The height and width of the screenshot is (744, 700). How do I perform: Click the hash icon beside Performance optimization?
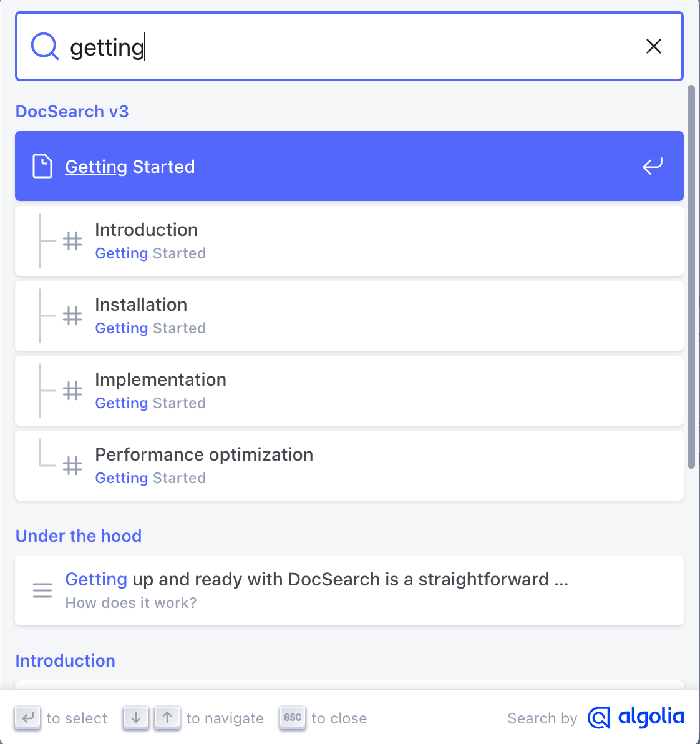72,466
